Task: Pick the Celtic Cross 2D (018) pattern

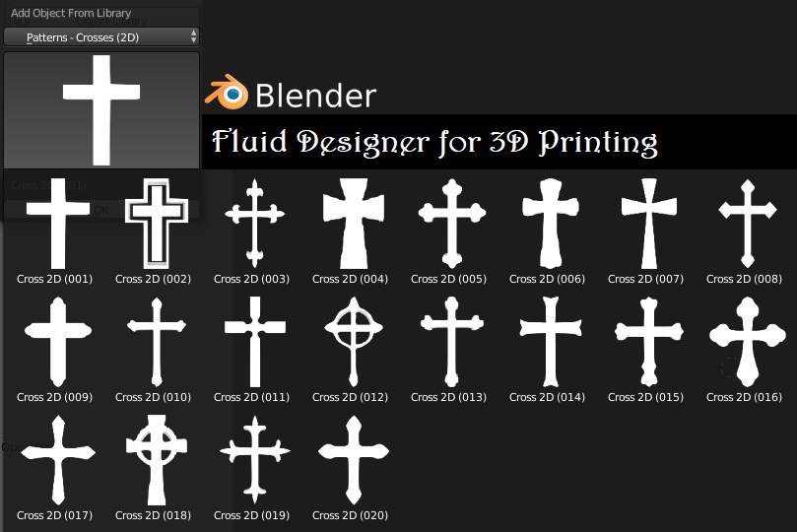Action: point(156,459)
